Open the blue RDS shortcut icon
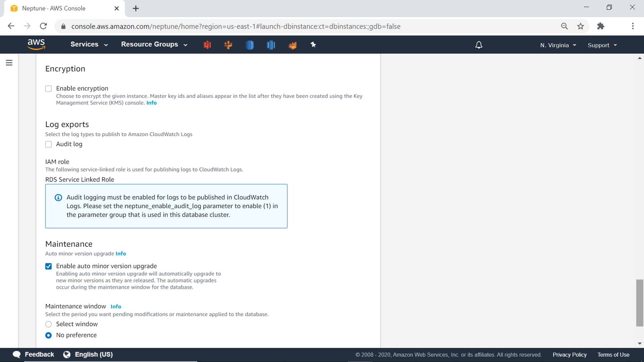 pos(250,45)
